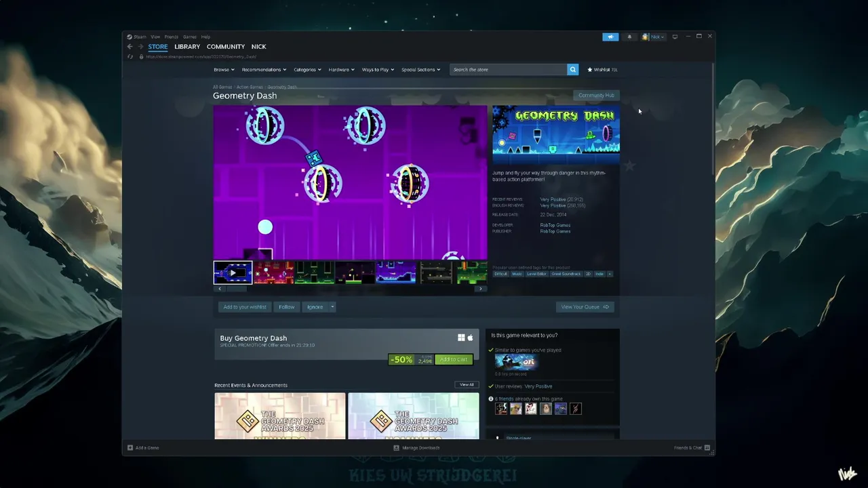868x488 pixels.
Task: Open first friend avatar who owns game
Action: (501, 409)
